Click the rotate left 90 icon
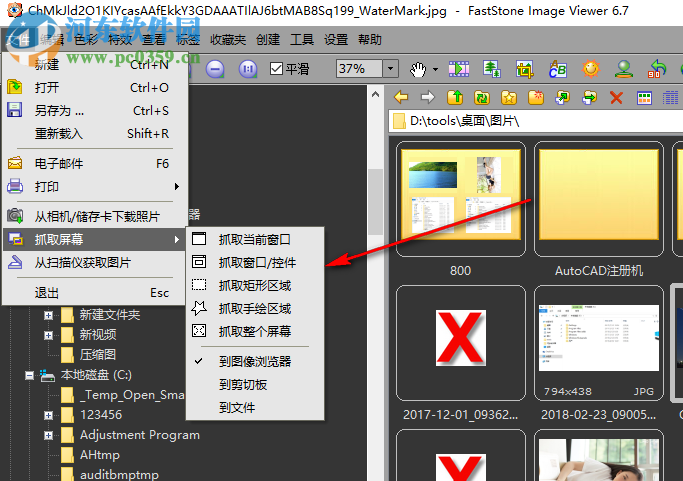The height and width of the screenshot is (481, 683). point(657,69)
